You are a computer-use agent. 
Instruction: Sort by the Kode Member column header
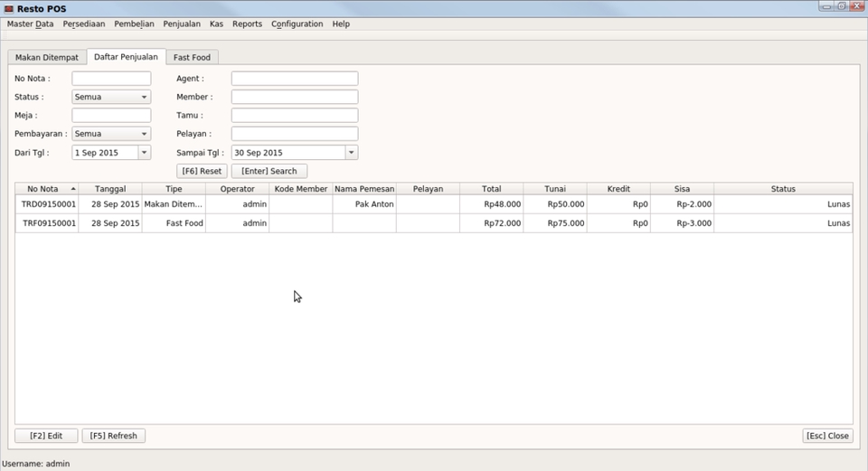300,189
